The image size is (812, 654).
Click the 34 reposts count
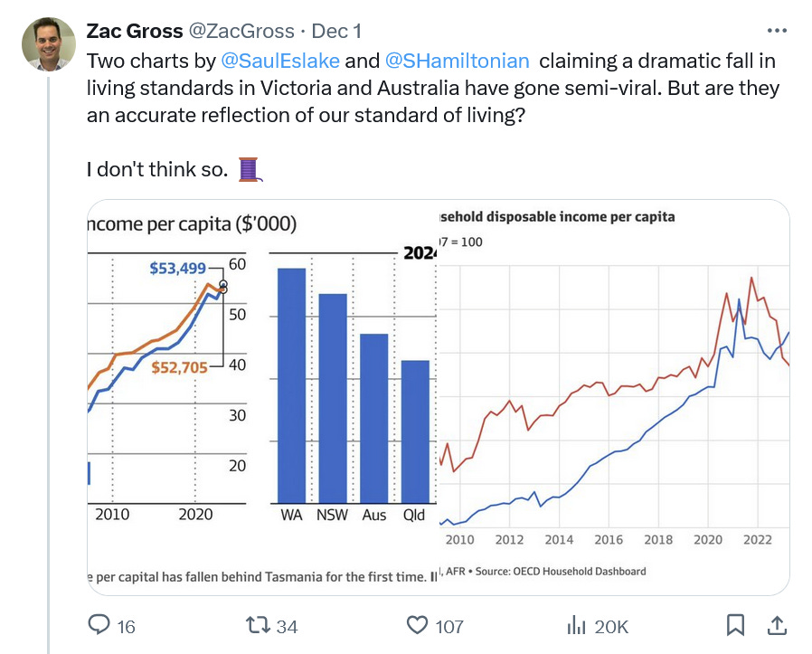click(287, 627)
